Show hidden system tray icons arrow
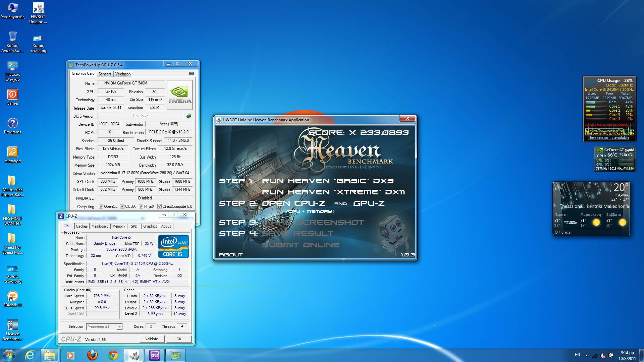Image resolution: width=644 pixels, height=362 pixels. point(587,356)
